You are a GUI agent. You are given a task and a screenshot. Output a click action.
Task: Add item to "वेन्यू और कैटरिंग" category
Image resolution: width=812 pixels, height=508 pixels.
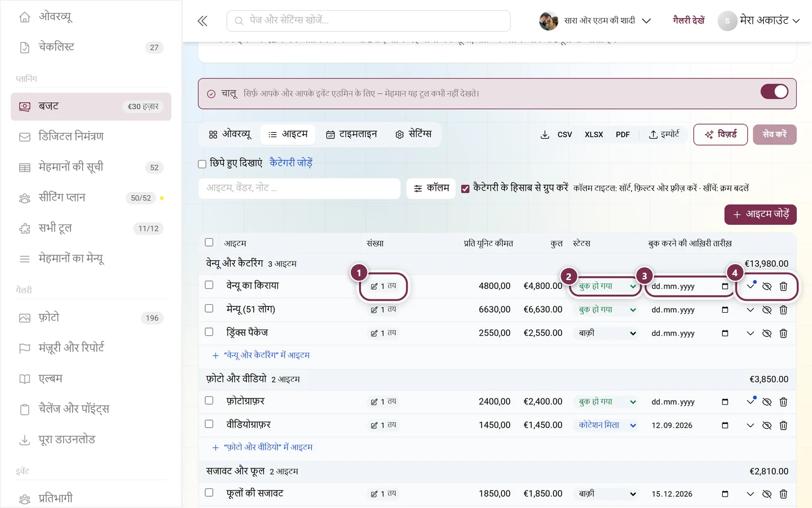[261, 356]
